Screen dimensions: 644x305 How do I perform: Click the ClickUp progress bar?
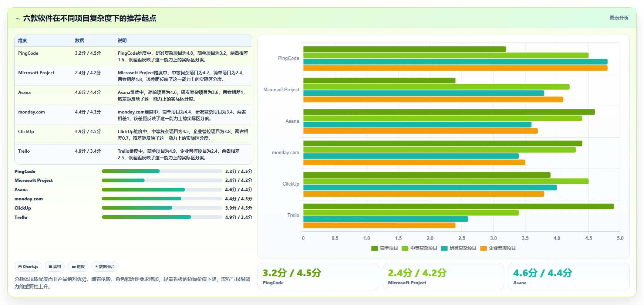[162, 208]
